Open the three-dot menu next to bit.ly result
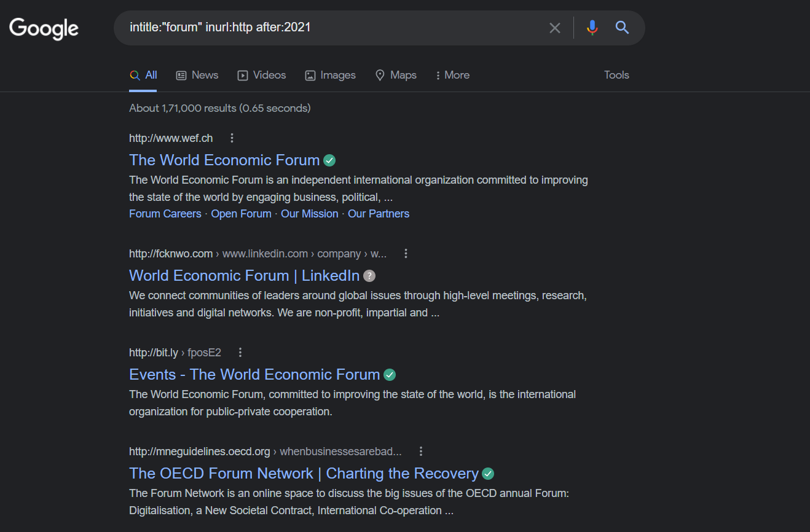This screenshot has height=532, width=810. (240, 353)
